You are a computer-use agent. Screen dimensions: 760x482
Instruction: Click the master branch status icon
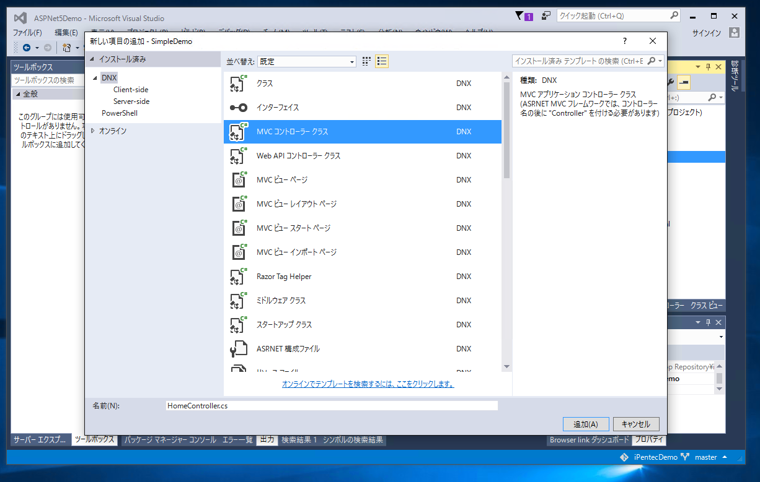[685, 457]
